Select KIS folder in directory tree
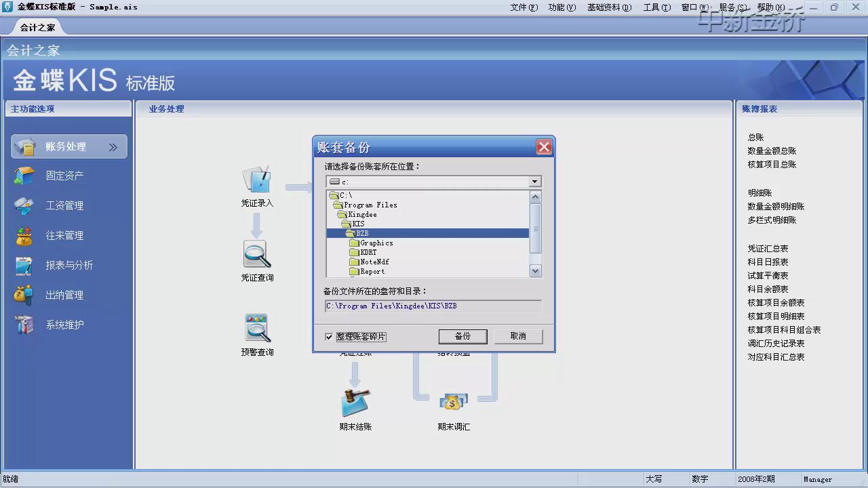Screen dimensions: 868x488 coord(358,224)
